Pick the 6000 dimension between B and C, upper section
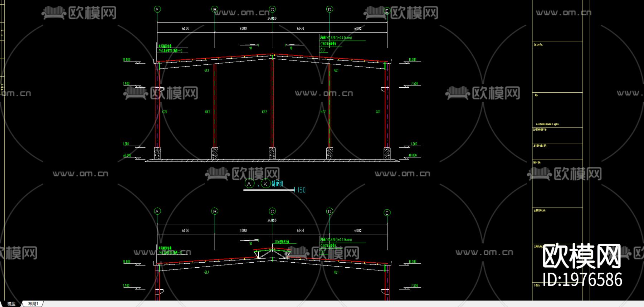The height and width of the screenshot is (307, 644). click(243, 28)
